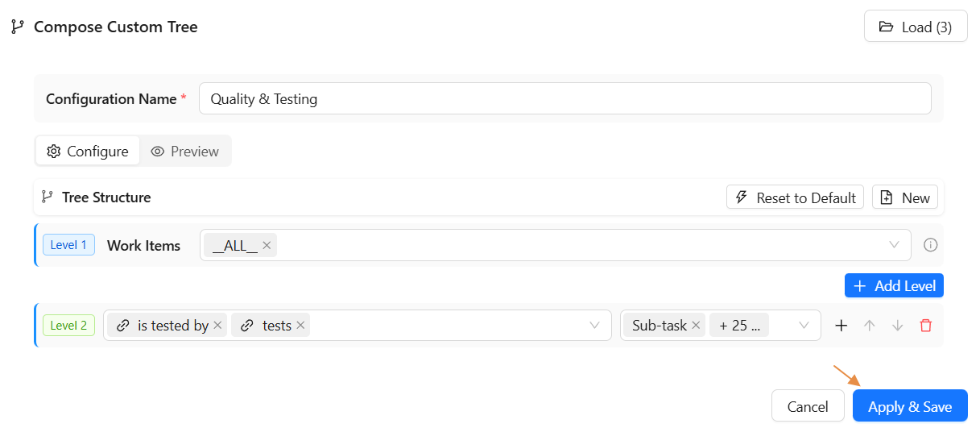The image size is (980, 428).
Task: Remove the Sub-task tag
Action: tap(697, 326)
